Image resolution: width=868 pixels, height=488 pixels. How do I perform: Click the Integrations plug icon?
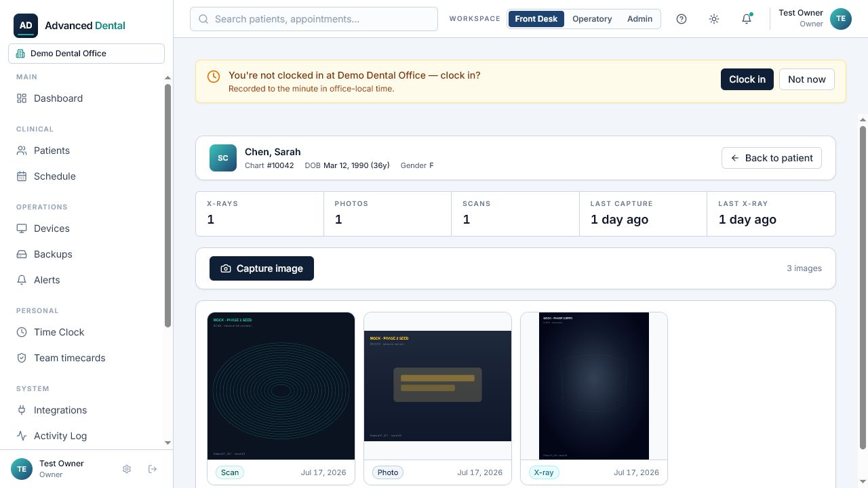pos(22,410)
